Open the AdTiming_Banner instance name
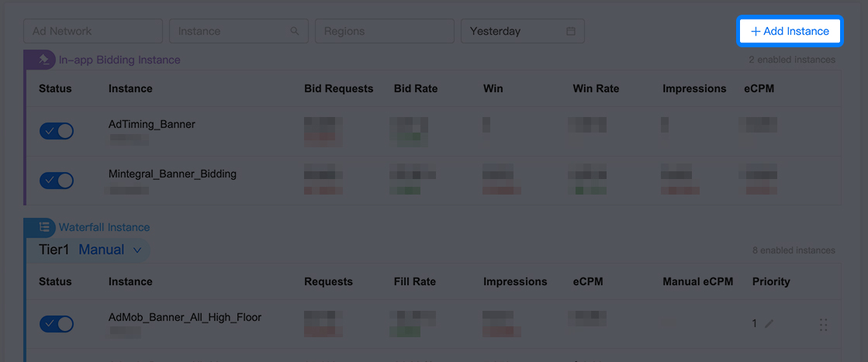 tap(152, 125)
